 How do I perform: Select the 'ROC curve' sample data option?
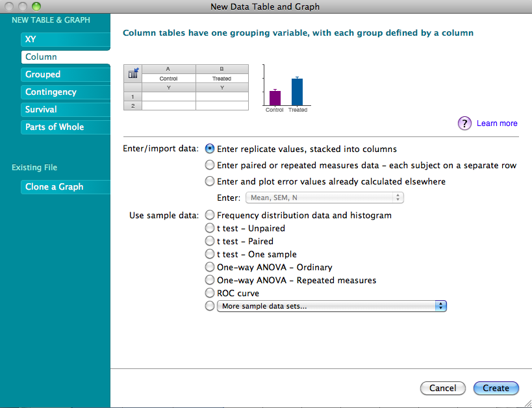pos(210,293)
